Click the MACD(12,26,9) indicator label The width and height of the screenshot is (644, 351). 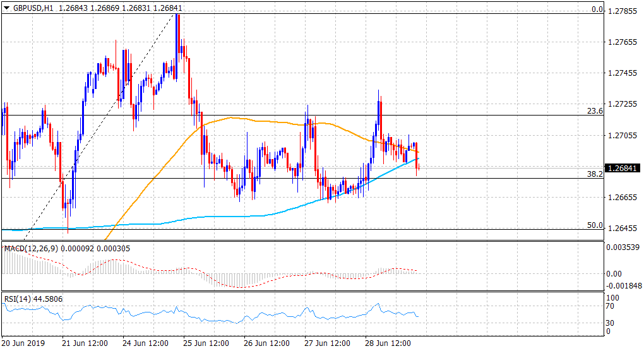(30, 249)
